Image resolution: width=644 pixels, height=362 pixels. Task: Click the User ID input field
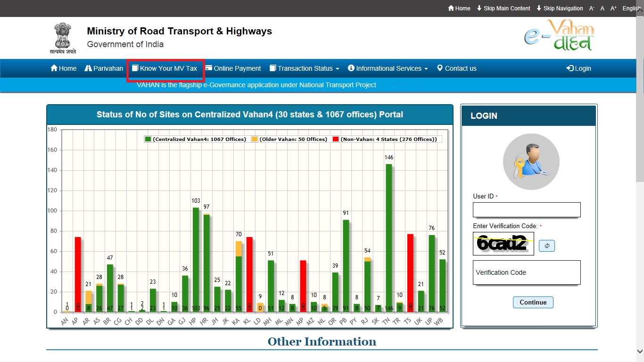(x=527, y=210)
